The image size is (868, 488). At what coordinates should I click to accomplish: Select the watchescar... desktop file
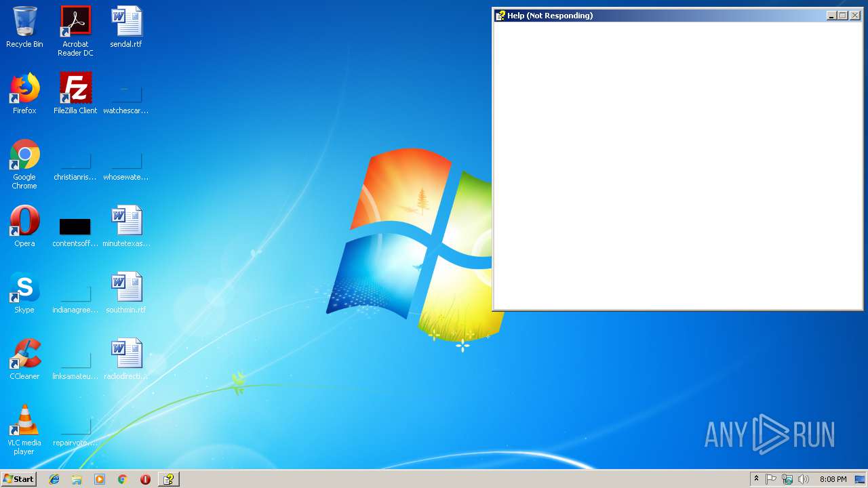pyautogui.click(x=126, y=100)
